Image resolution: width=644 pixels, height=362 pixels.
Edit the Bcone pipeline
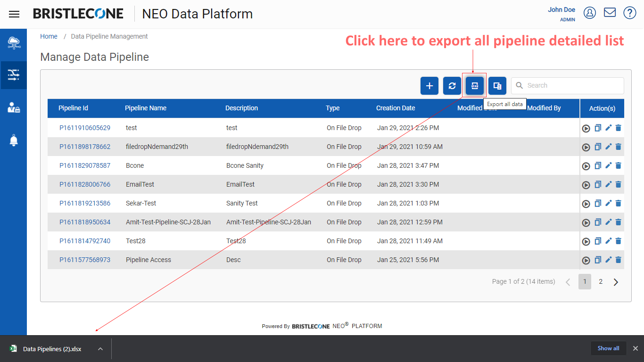(x=608, y=165)
